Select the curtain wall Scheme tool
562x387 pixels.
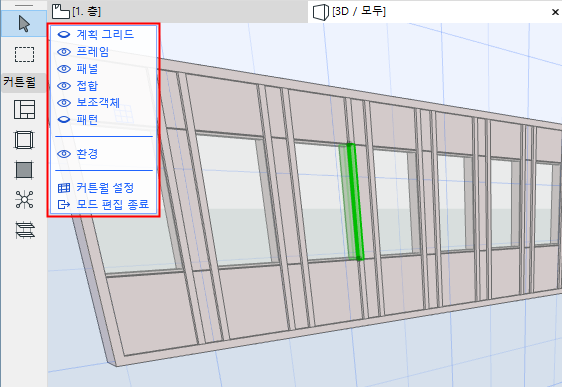click(x=24, y=109)
